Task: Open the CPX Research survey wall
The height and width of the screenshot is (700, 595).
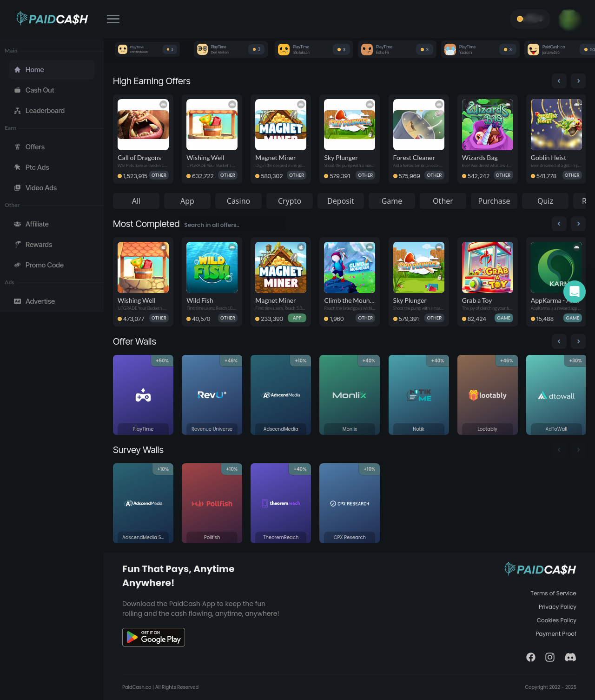Action: pyautogui.click(x=350, y=503)
